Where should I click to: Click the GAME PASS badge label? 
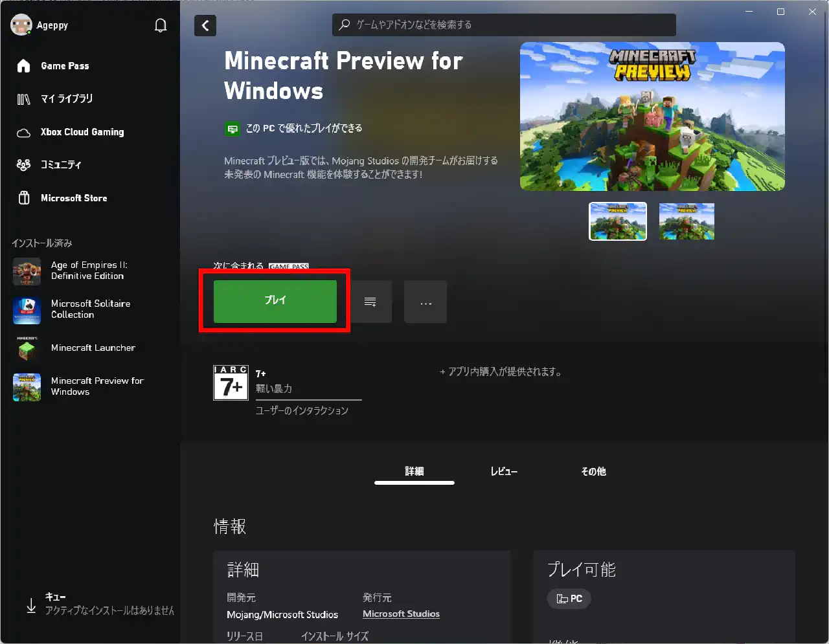(x=289, y=267)
